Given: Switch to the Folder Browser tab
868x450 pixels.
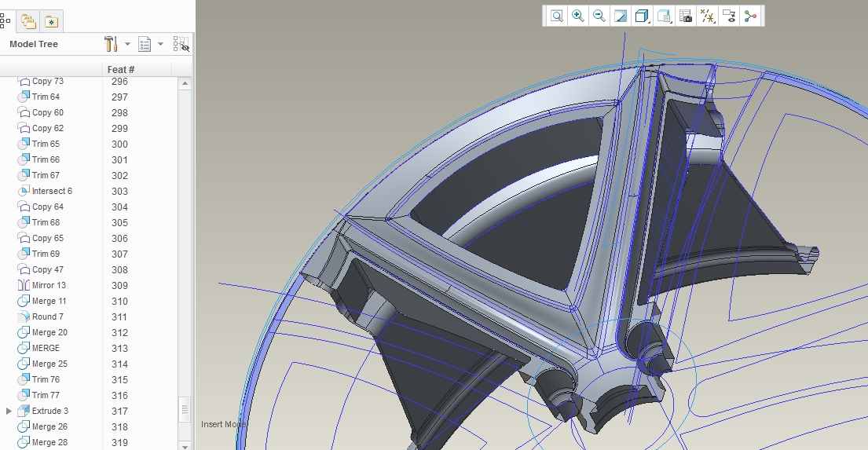Looking at the screenshot, I should [x=28, y=21].
